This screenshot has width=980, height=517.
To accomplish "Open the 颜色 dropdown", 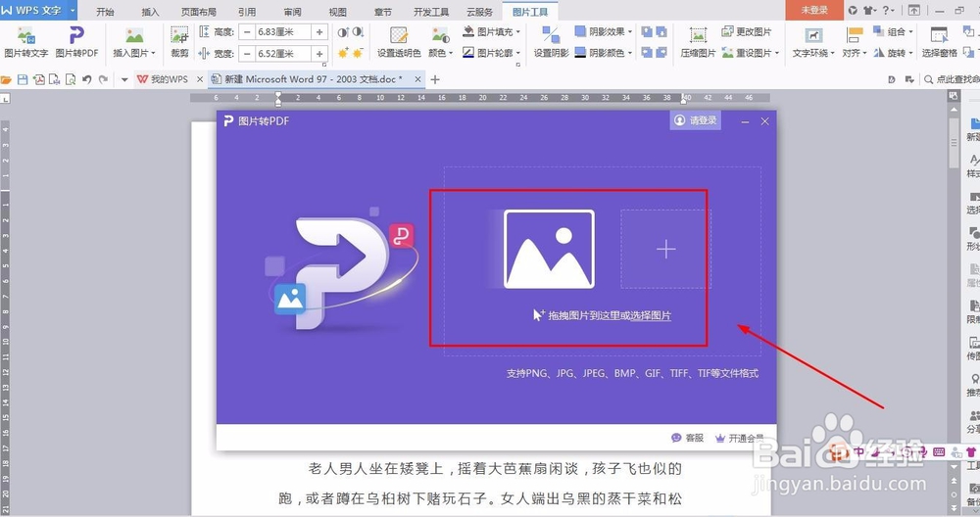I will (441, 42).
